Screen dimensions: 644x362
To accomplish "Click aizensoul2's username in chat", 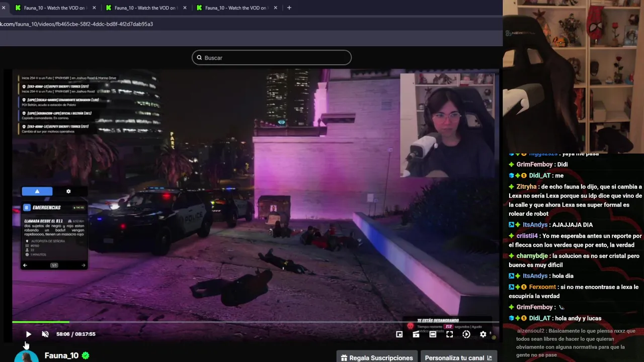I will click(531, 331).
